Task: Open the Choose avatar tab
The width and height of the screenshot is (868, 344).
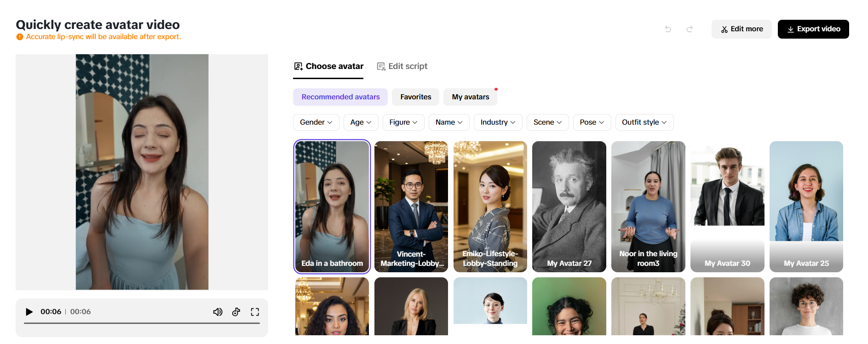Action: pos(328,66)
